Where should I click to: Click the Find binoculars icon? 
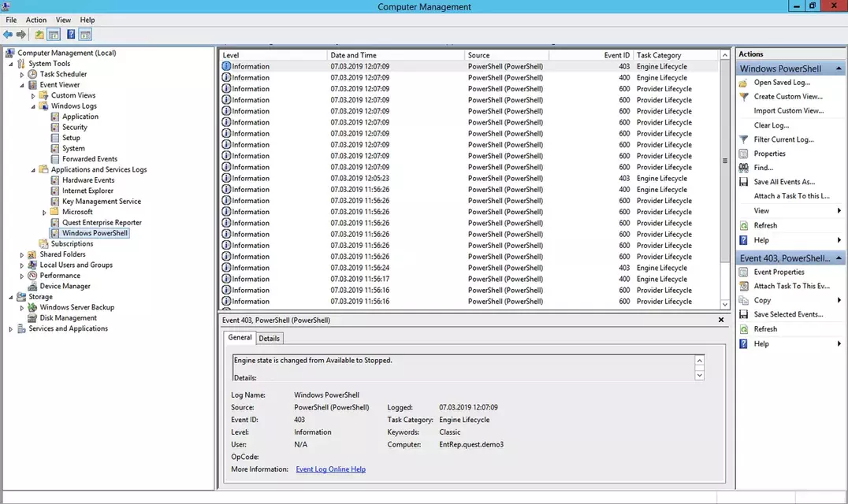(744, 168)
